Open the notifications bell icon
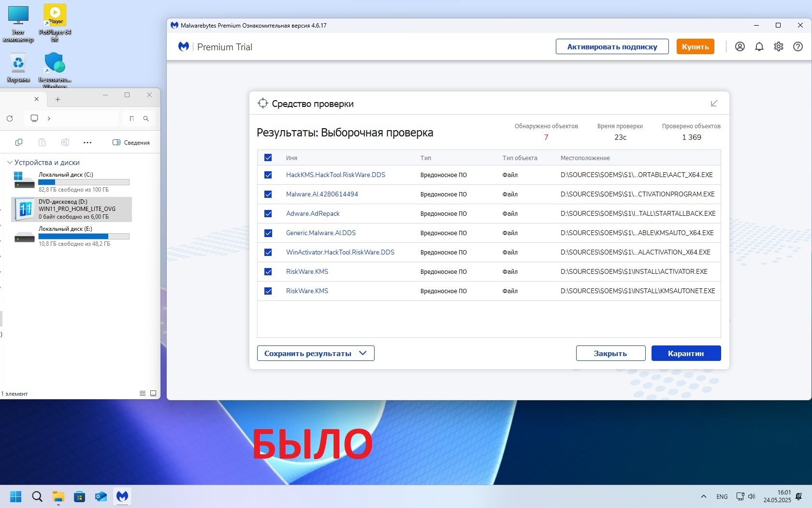Screen dimensions: 812x508 (x=759, y=46)
